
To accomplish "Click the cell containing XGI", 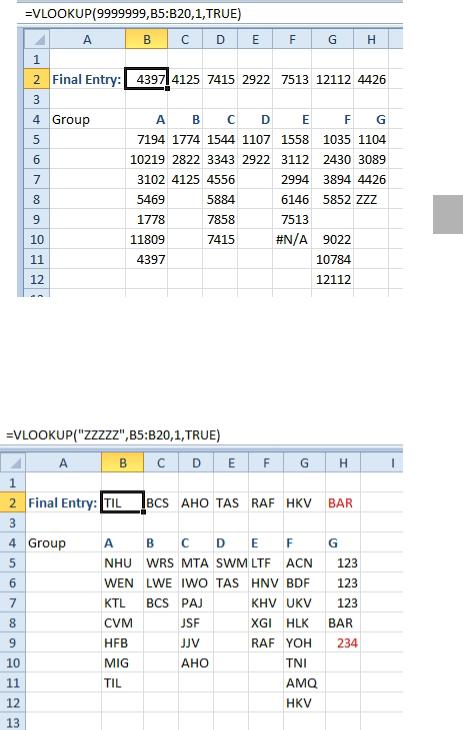I will (x=266, y=623).
